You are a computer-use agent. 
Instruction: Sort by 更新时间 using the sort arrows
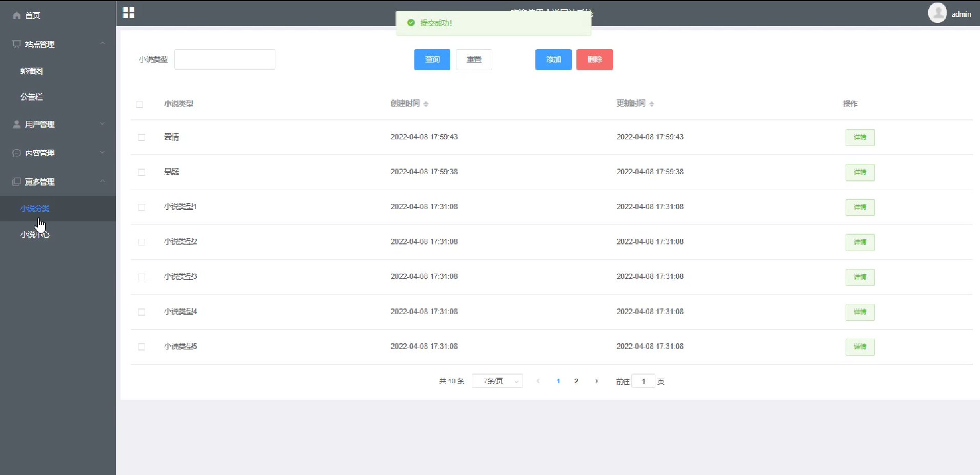tap(652, 104)
